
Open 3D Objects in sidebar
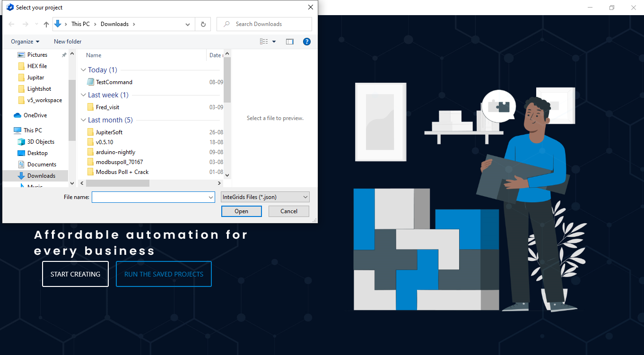pos(41,142)
